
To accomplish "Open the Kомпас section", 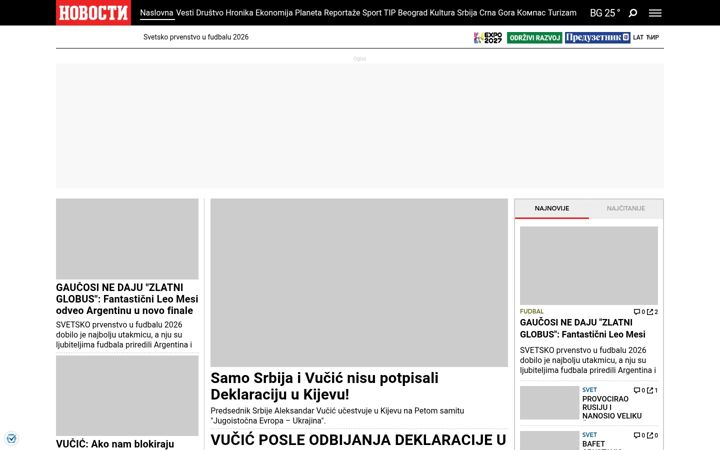I will [x=531, y=13].
